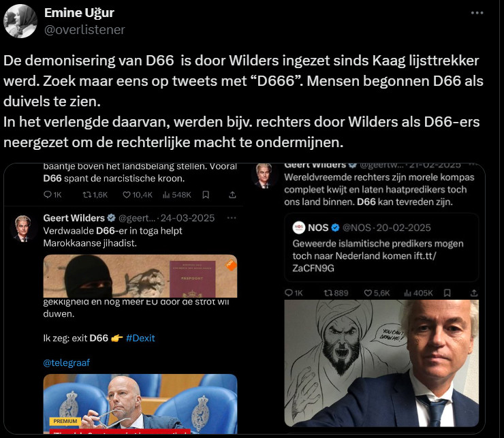The image size is (504, 438).
Task: Retweet the post with 889 reposts
Action: click(x=336, y=293)
